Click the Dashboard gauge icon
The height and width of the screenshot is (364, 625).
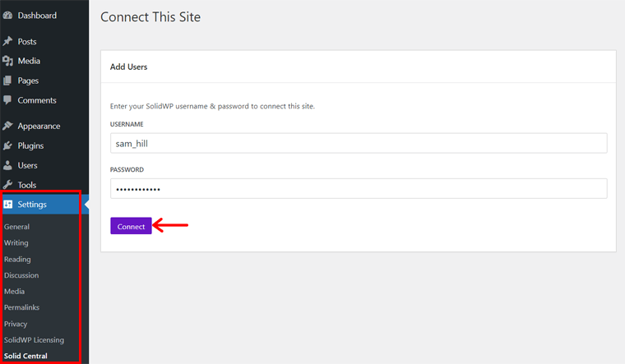point(7,16)
